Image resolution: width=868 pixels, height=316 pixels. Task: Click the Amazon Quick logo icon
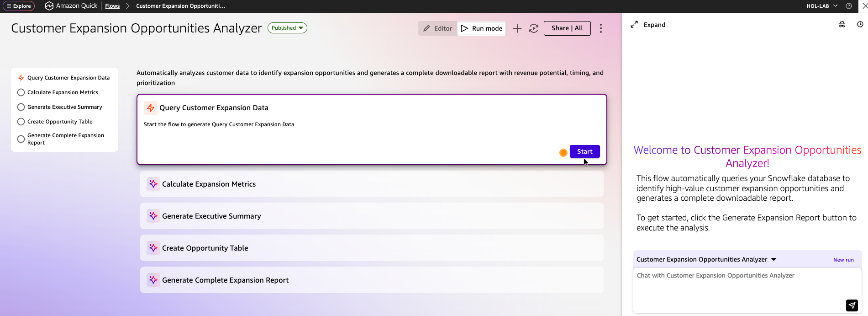(x=49, y=6)
